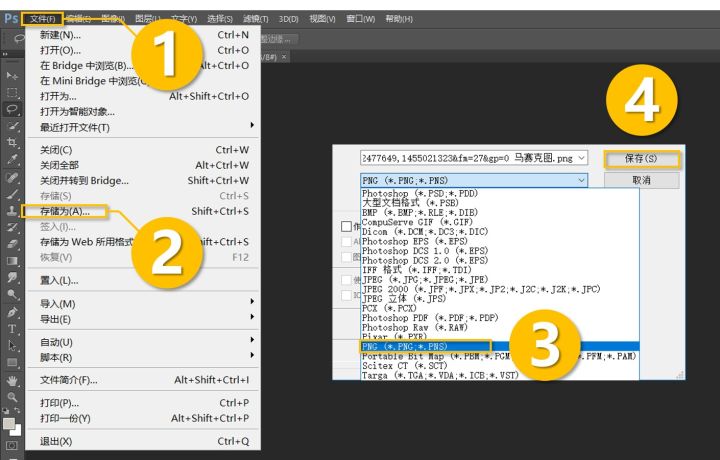Select the Path Selection tool
The width and height of the screenshot is (720, 460).
tap(12, 346)
